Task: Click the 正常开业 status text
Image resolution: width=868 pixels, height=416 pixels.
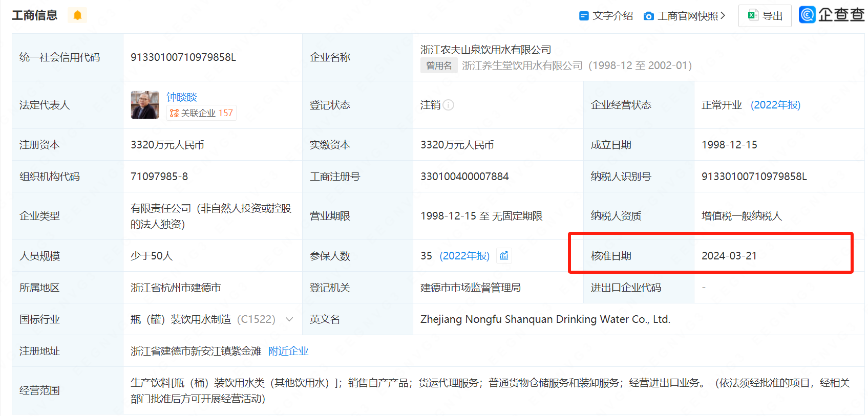Action: 722,105
